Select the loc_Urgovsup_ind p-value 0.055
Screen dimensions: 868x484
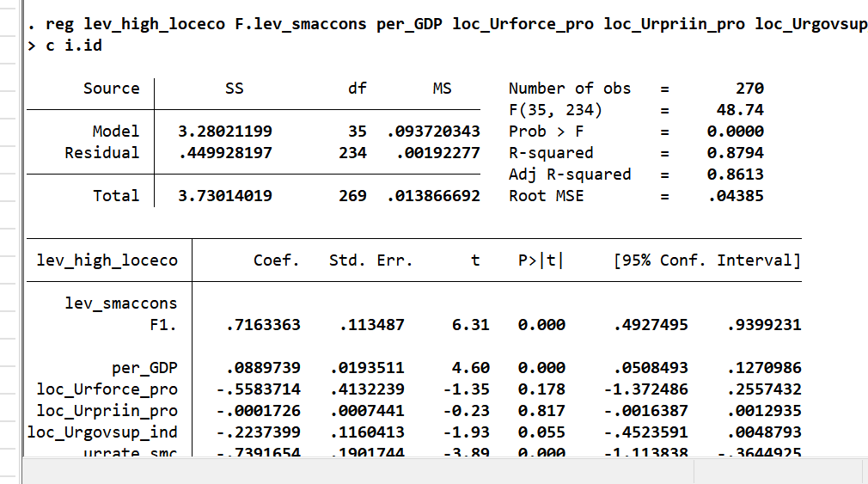(541, 432)
